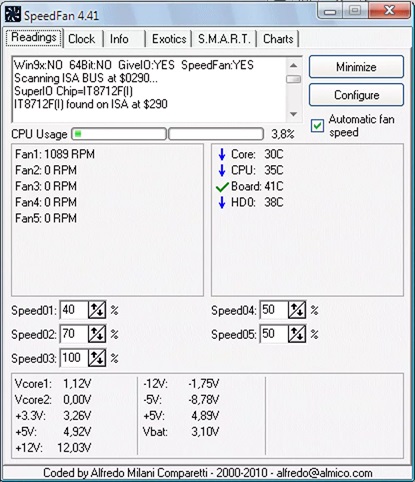The width and height of the screenshot is (415, 482).
Task: Open the S.M.A.R.T. tab
Action: [x=224, y=39]
